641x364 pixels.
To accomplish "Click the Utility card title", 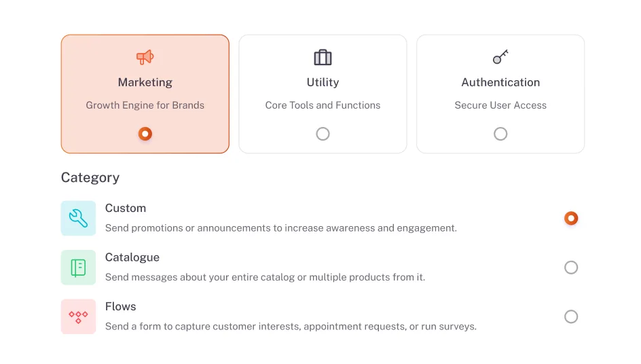I will (323, 82).
